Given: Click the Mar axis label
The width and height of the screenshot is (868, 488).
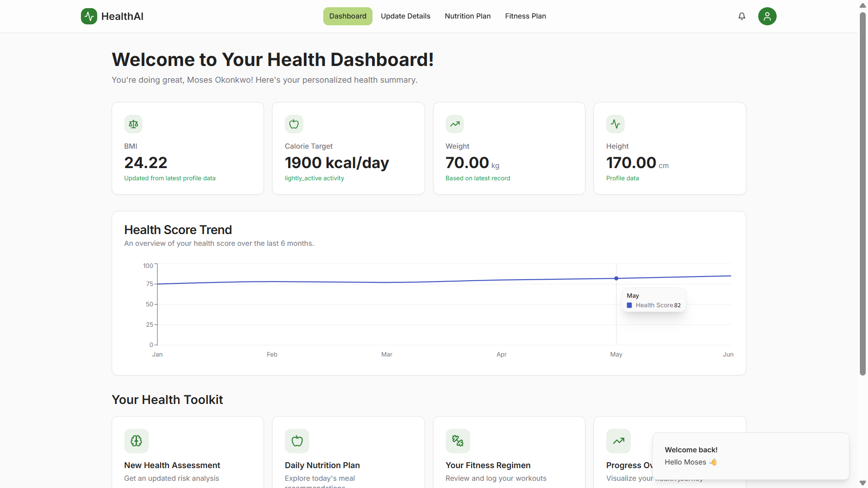Looking at the screenshot, I should (387, 354).
